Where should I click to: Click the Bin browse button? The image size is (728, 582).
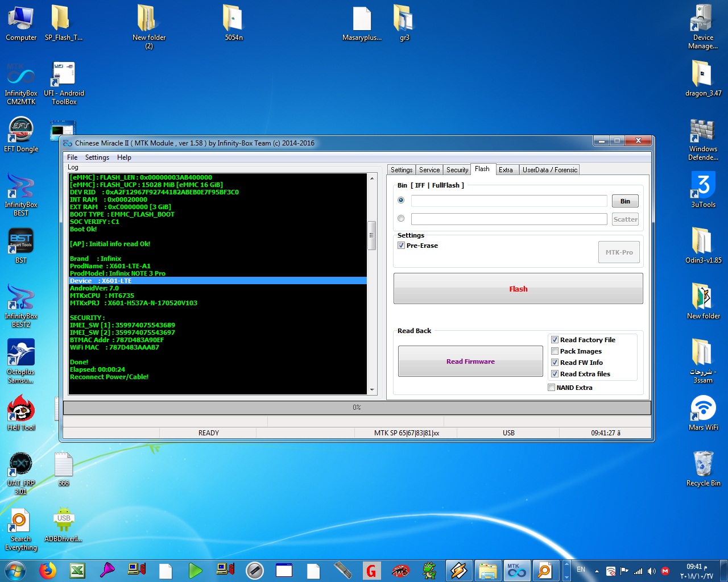tap(625, 201)
